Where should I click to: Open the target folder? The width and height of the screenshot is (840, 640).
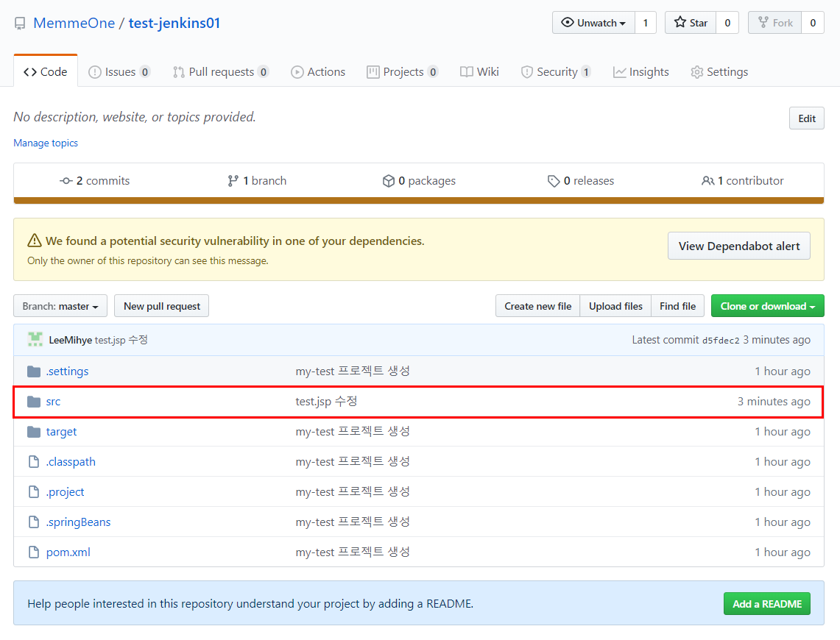pyautogui.click(x=61, y=432)
